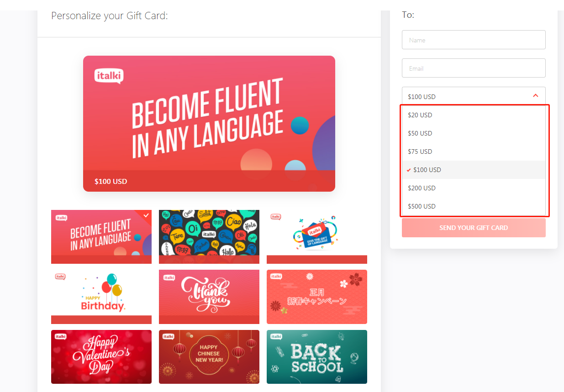This screenshot has height=392, width=564.
Task: Pick $75 USD from the list
Action: pos(474,152)
